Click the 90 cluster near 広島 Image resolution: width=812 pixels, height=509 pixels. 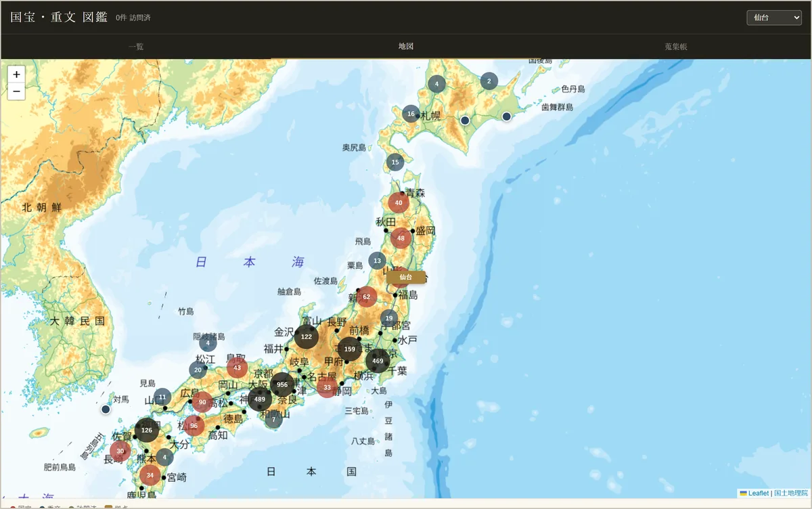click(x=202, y=402)
